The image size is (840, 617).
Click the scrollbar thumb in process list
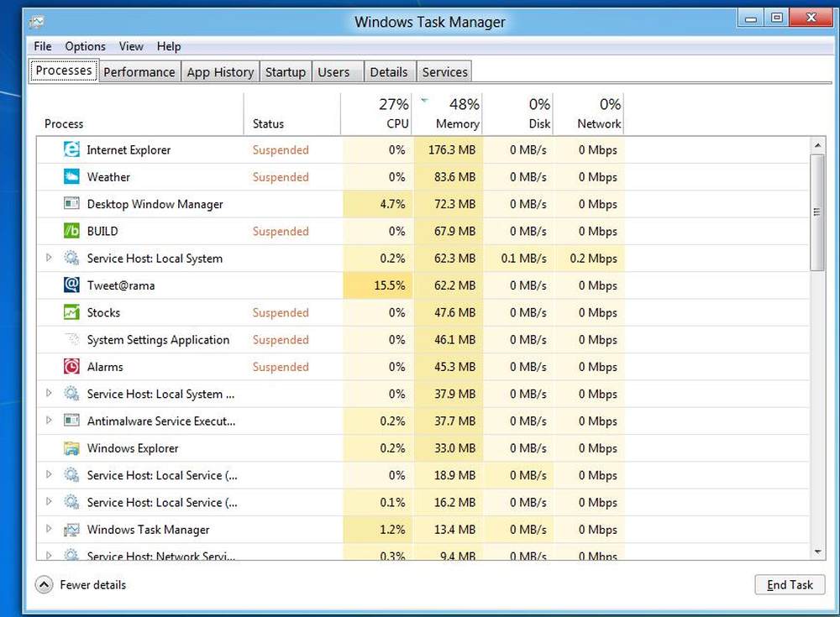[817, 212]
